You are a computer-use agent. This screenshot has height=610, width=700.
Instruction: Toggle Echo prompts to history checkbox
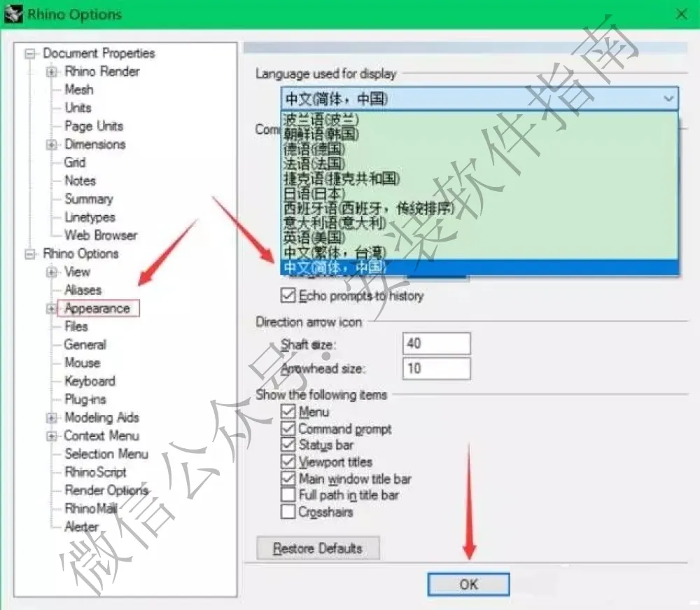click(x=288, y=295)
